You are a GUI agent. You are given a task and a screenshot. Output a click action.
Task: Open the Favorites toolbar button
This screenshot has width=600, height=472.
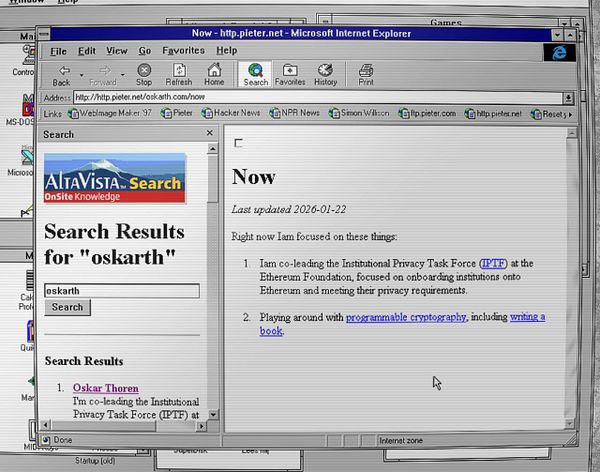tap(290, 75)
